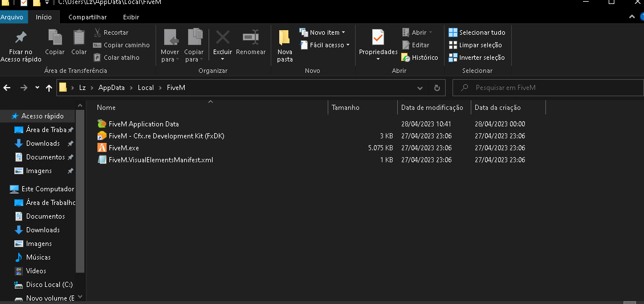
Task: Click the Copiar icon in the ribbon
Action: coord(55,38)
